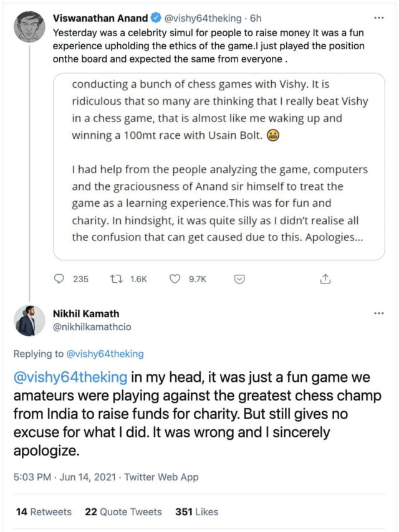The height and width of the screenshot is (532, 399).
Task: Click @vishy64theking in the Replying to line
Action: [x=105, y=354]
